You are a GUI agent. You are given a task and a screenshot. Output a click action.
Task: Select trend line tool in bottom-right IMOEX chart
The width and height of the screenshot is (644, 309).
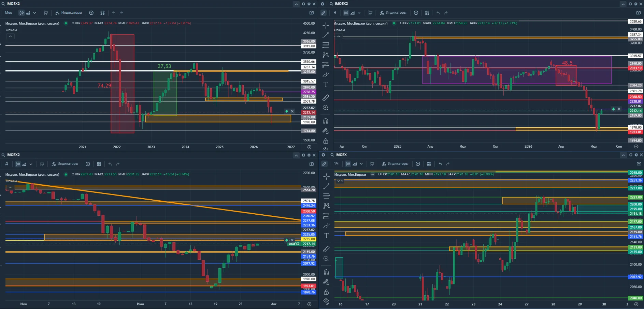326,186
